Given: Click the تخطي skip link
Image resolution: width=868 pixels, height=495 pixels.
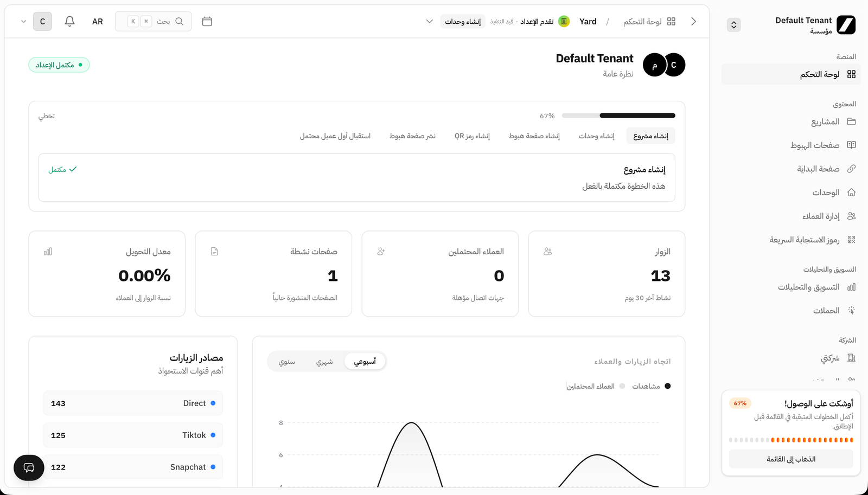Looking at the screenshot, I should pyautogui.click(x=47, y=116).
